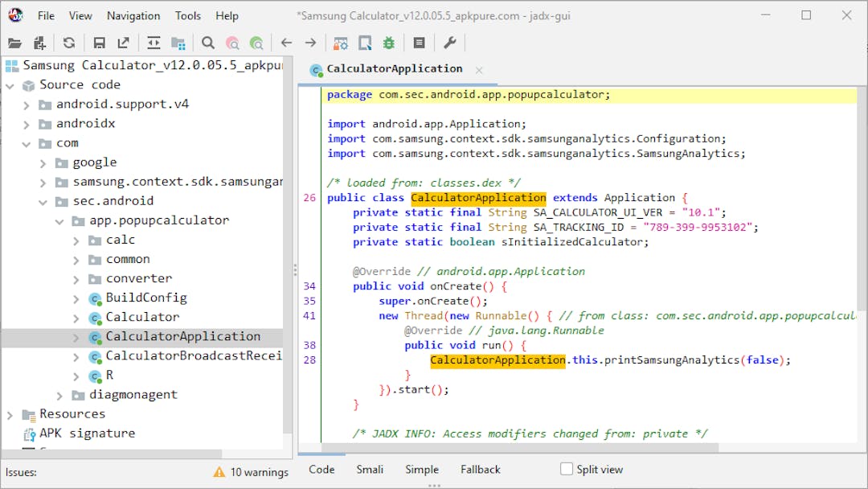This screenshot has width=868, height=489.
Task: Collapse the app.popupcalculator package
Action: coord(60,220)
